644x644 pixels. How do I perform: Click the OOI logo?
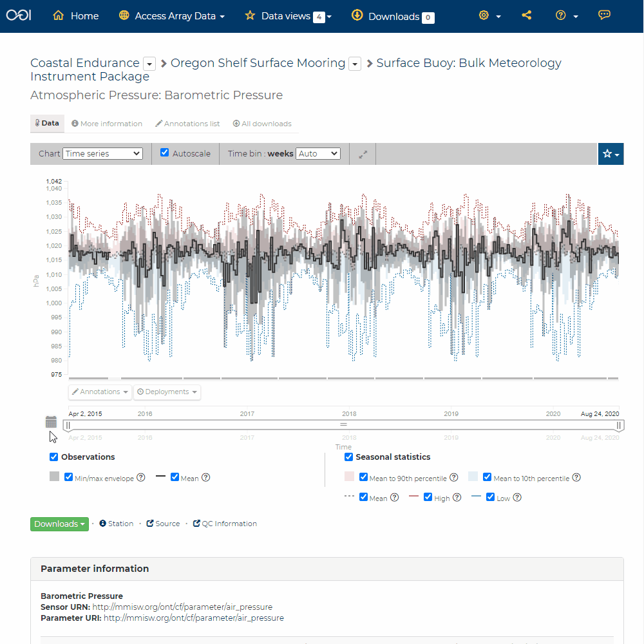(18, 15)
